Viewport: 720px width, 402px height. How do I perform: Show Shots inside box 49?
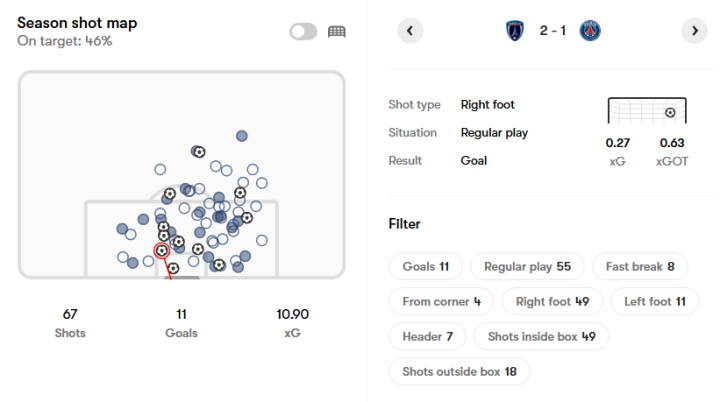[541, 336]
